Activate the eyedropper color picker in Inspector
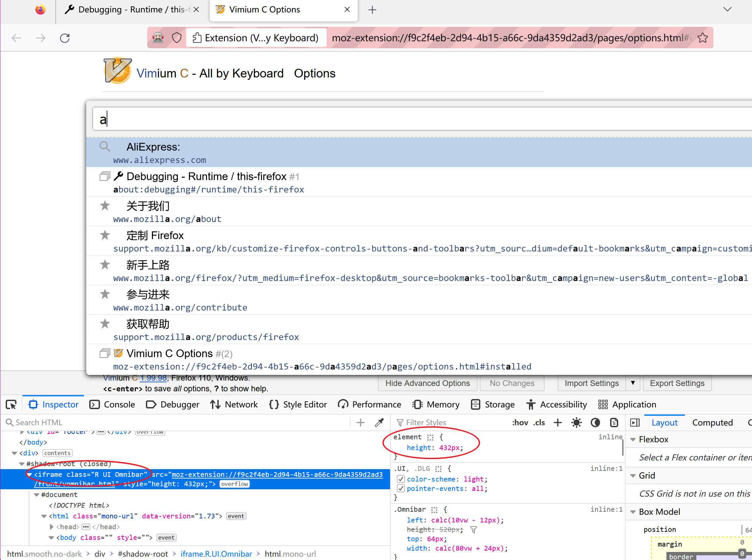Screen dimensions: 752x560 tap(379, 423)
